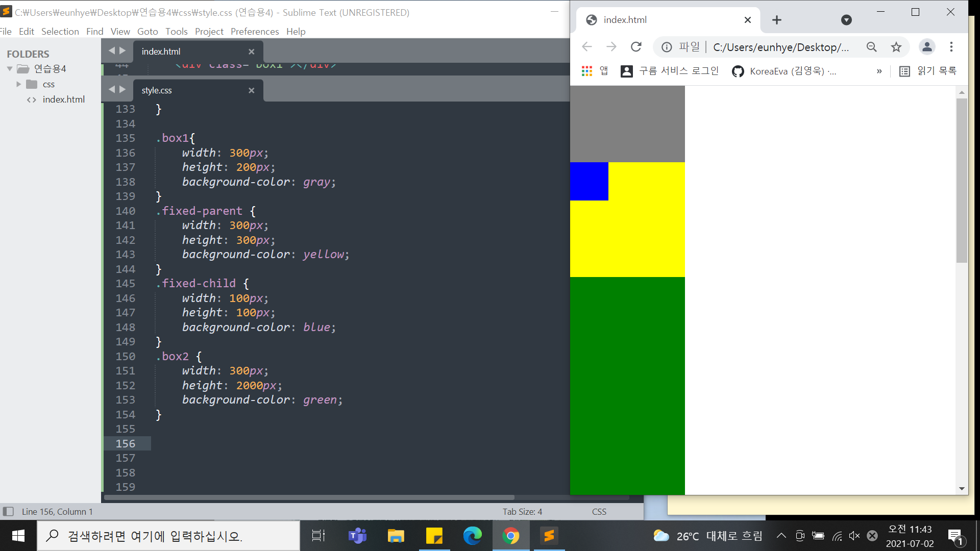Click Chrome reload page icon
Image resolution: width=980 pixels, height=551 pixels.
[x=636, y=47]
